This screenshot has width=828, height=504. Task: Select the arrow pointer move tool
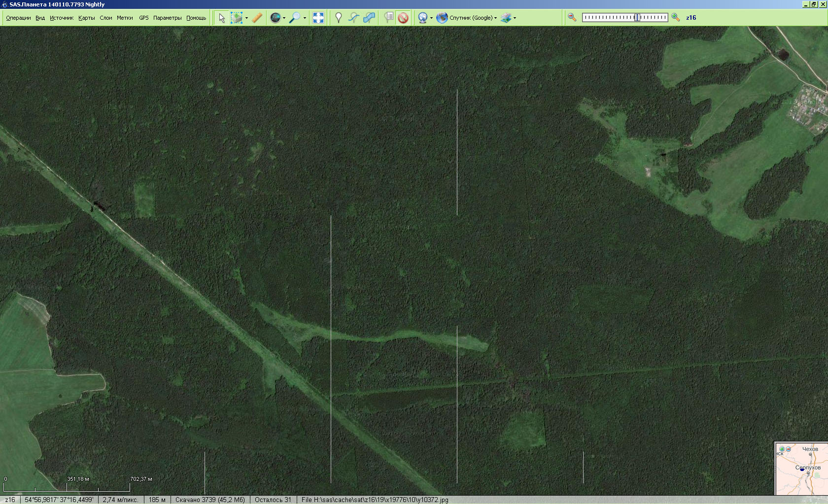point(222,18)
